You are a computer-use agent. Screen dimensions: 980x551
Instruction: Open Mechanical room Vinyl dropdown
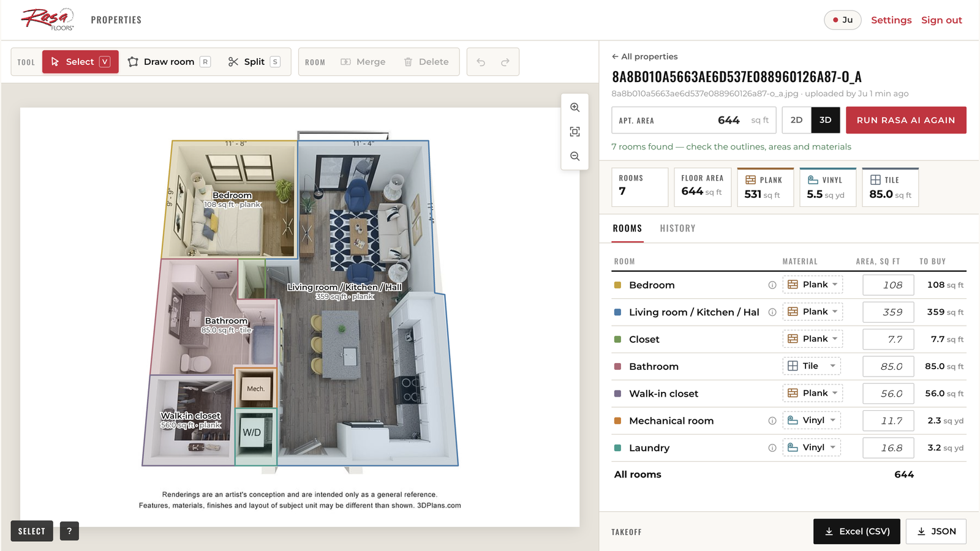point(812,420)
